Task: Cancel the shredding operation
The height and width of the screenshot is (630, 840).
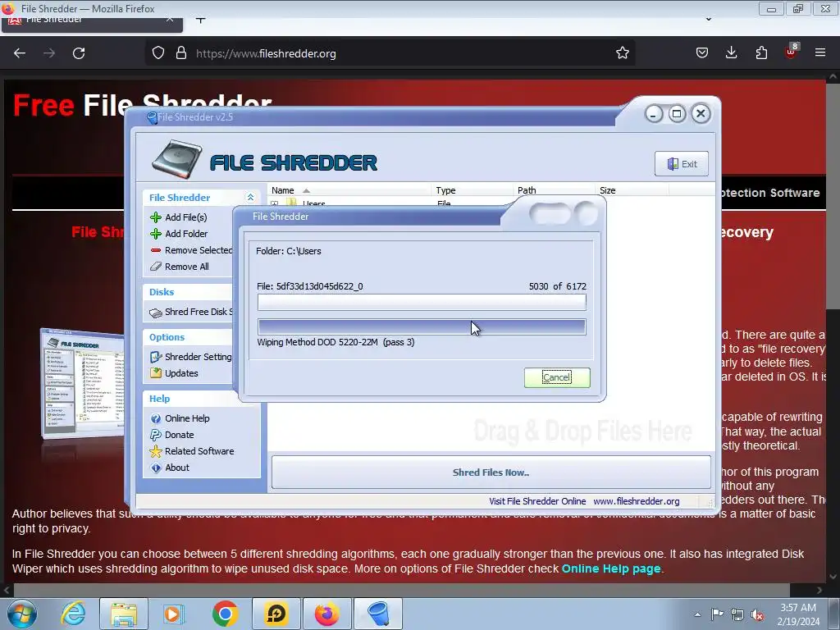Action: click(x=557, y=377)
